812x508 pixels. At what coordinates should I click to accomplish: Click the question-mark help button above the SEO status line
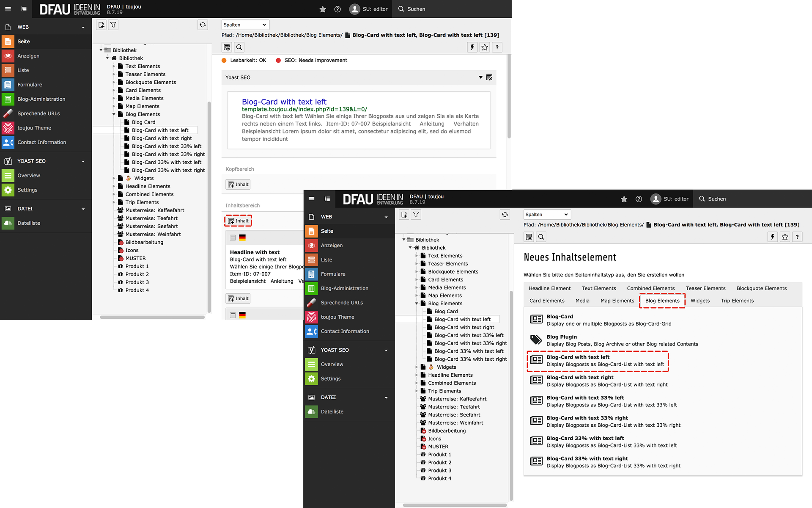point(497,47)
